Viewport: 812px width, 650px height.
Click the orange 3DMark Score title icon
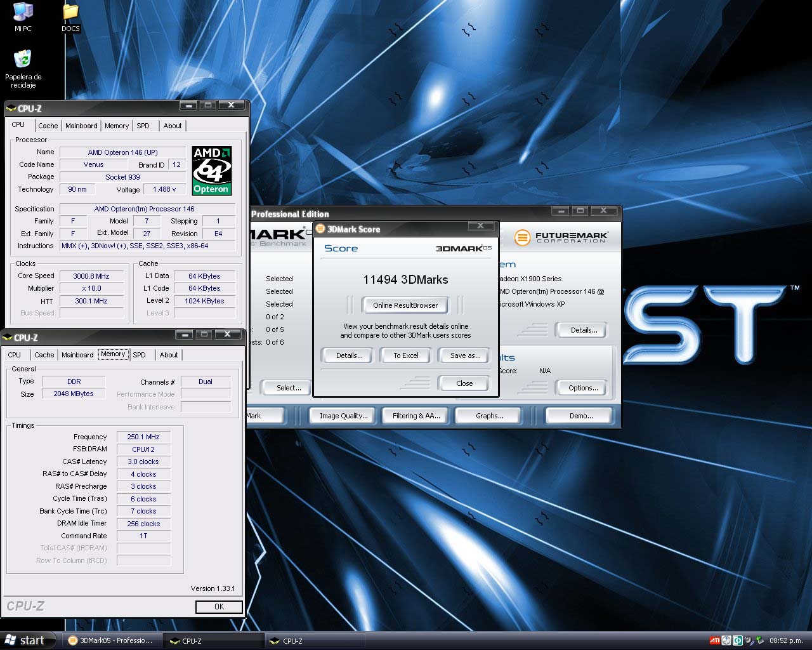pyautogui.click(x=320, y=229)
